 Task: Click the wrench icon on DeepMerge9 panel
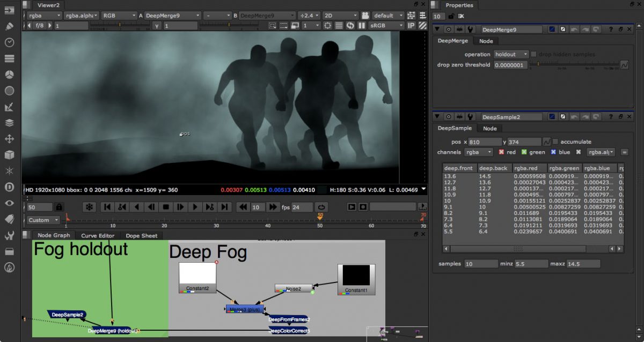[x=471, y=29]
